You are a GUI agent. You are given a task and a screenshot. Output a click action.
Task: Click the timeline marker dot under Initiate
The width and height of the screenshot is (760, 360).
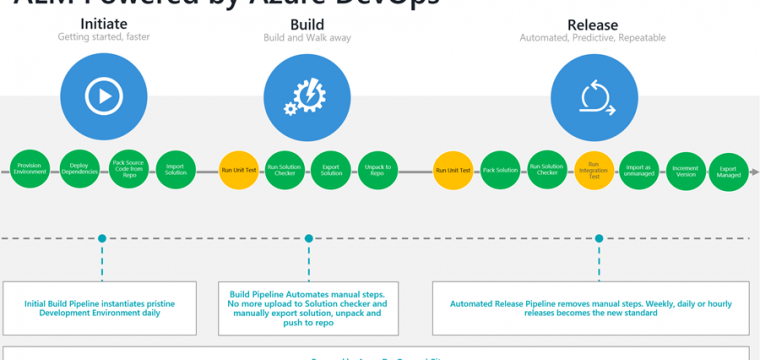click(102, 238)
